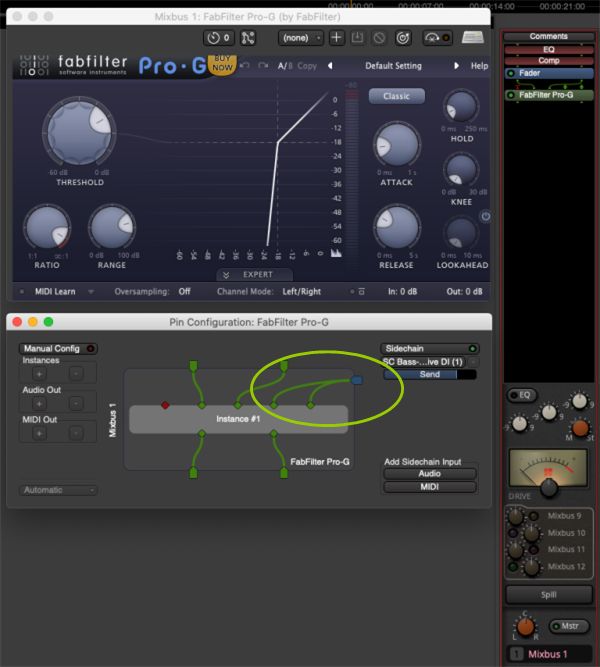Toggle the plugin bypass meter button
The image size is (600, 667).
pos(437,38)
